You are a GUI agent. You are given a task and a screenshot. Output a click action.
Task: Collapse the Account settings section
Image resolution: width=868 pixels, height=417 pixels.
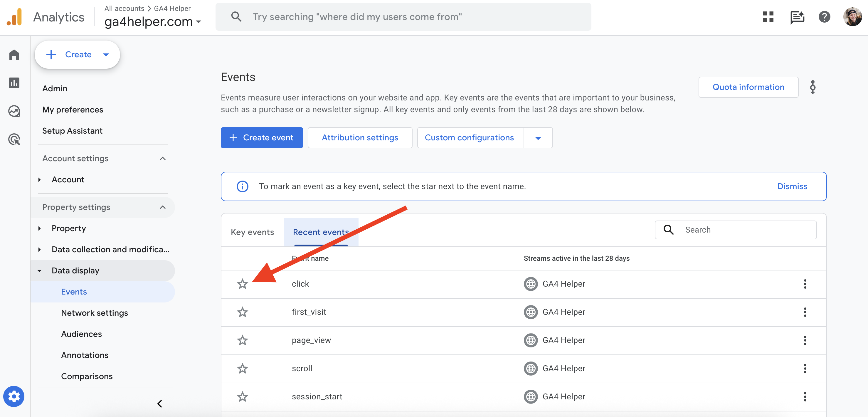[162, 159]
